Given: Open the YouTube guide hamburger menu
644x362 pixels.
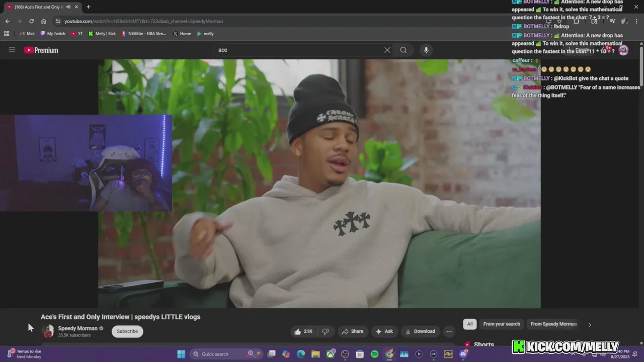Looking at the screenshot, I should [12, 50].
